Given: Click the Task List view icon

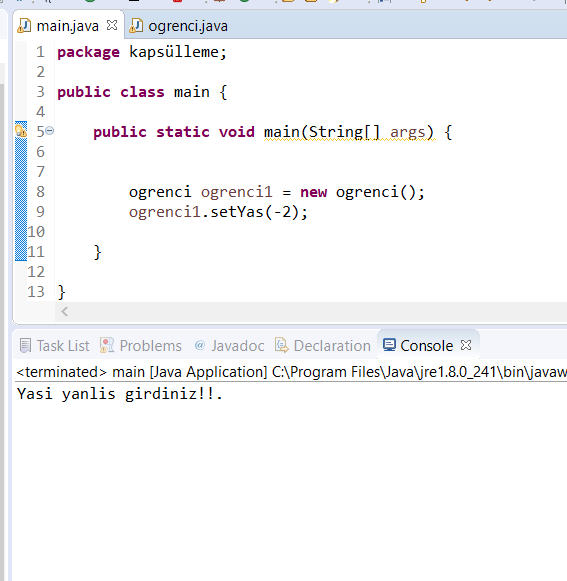Looking at the screenshot, I should point(25,346).
